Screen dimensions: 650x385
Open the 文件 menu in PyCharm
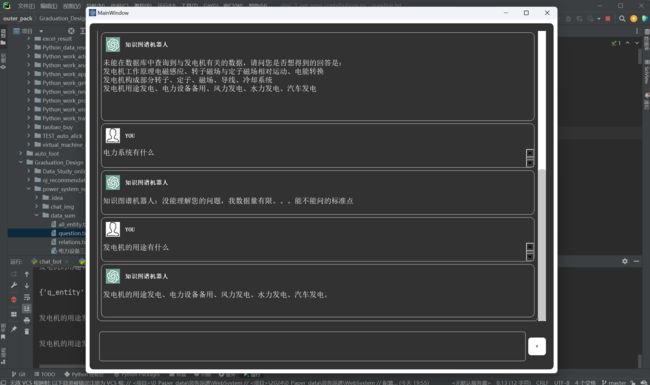[x=26, y=6]
